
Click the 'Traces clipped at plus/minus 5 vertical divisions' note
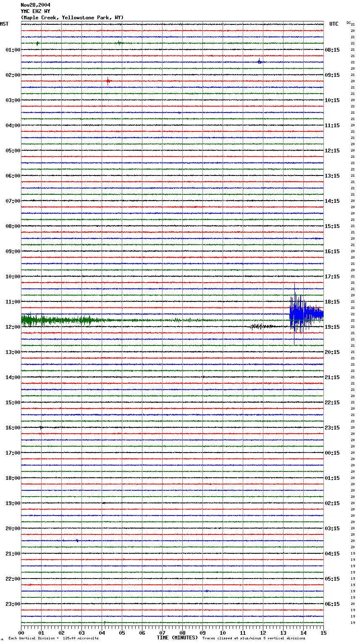(x=254, y=639)
